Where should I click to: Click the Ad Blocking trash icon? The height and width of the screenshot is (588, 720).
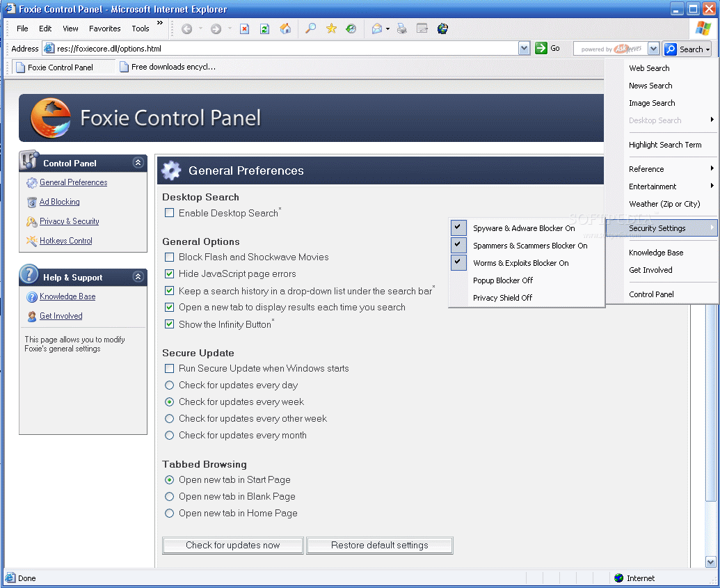32,202
